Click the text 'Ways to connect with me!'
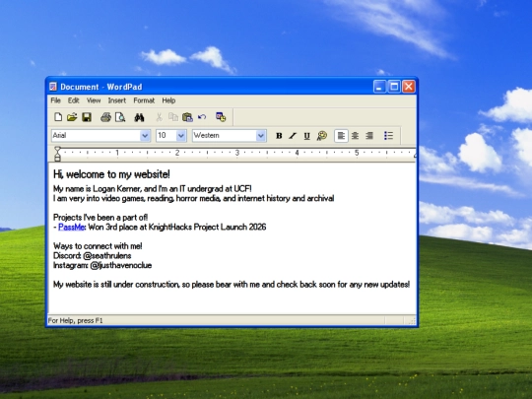The width and height of the screenshot is (532, 399). 98,246
